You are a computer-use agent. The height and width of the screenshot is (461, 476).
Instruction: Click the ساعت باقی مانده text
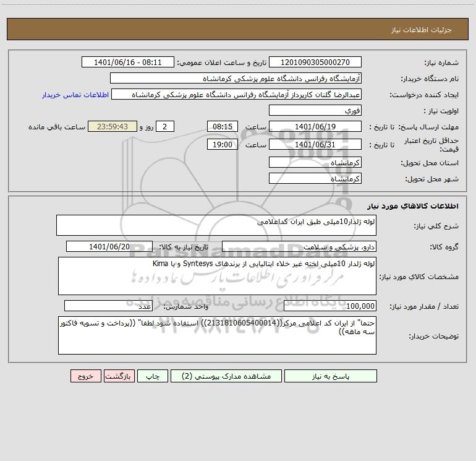(x=57, y=127)
